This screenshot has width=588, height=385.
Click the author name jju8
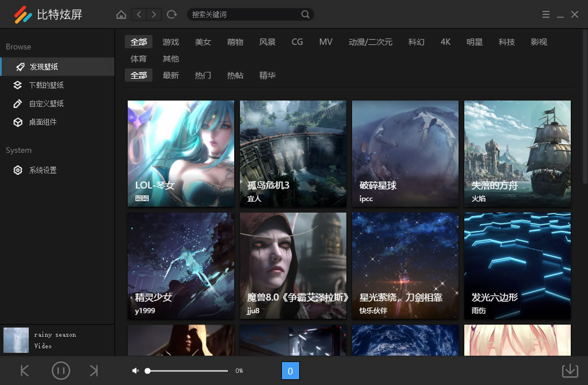pyautogui.click(x=253, y=310)
